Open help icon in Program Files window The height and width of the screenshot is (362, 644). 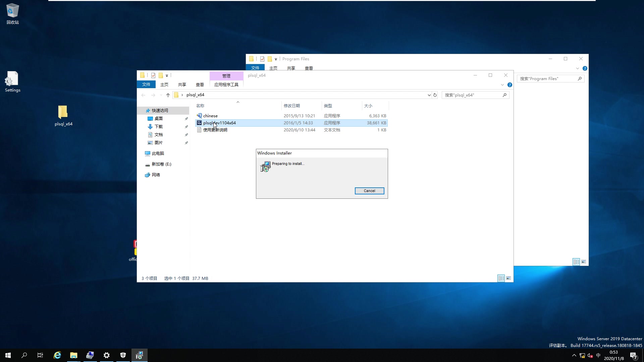(585, 68)
